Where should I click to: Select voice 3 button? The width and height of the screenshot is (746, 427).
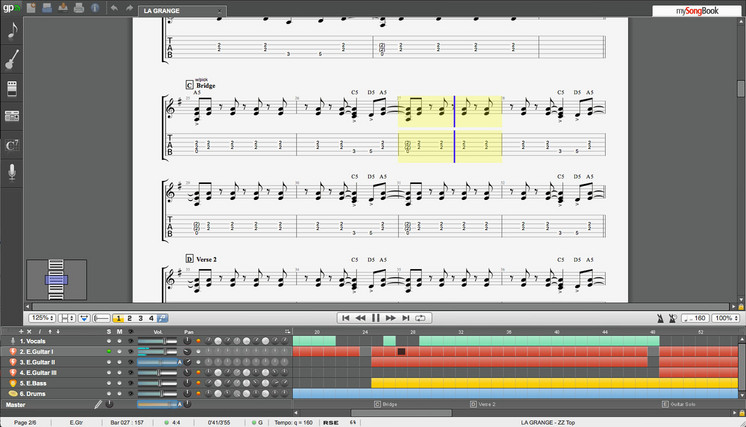click(140, 318)
